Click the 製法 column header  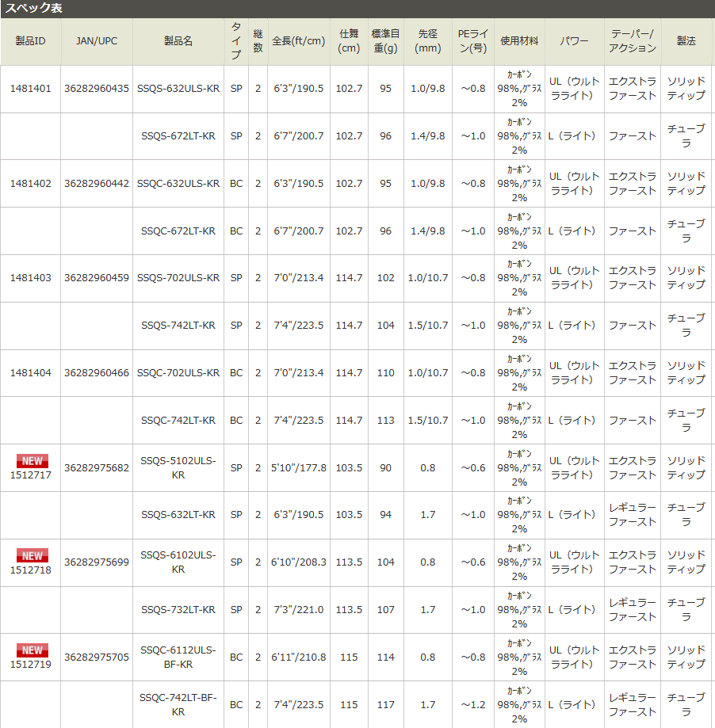tap(686, 41)
